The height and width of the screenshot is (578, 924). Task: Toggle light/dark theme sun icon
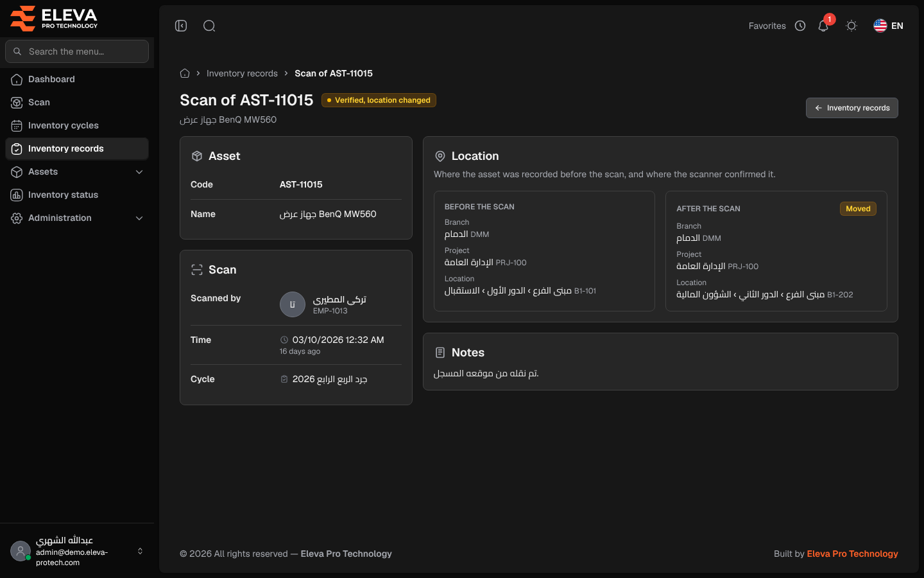pos(851,26)
